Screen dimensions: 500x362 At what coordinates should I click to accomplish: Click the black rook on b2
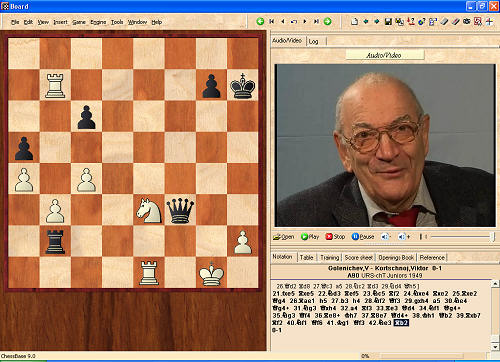tap(55, 241)
